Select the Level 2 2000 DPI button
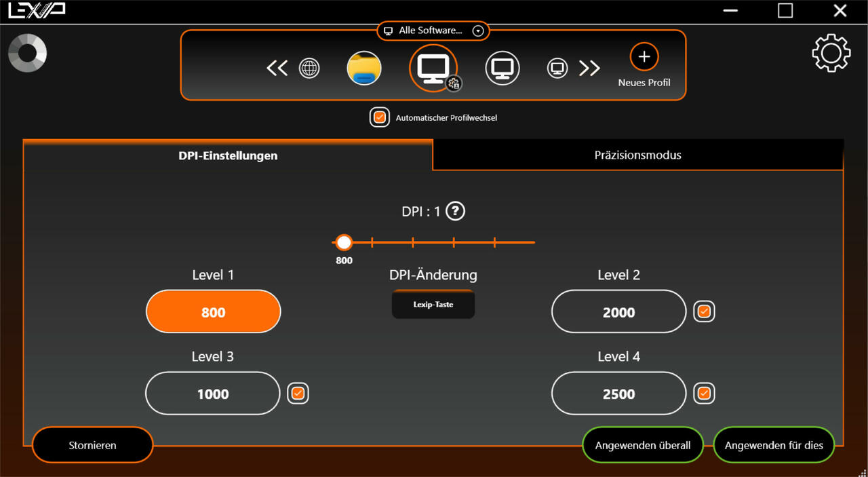 pos(619,312)
